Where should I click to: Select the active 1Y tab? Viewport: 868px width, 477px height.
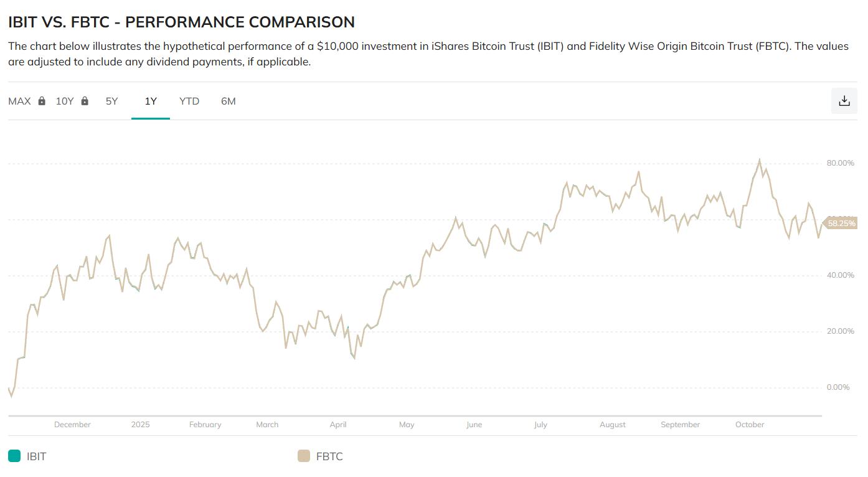tap(151, 101)
